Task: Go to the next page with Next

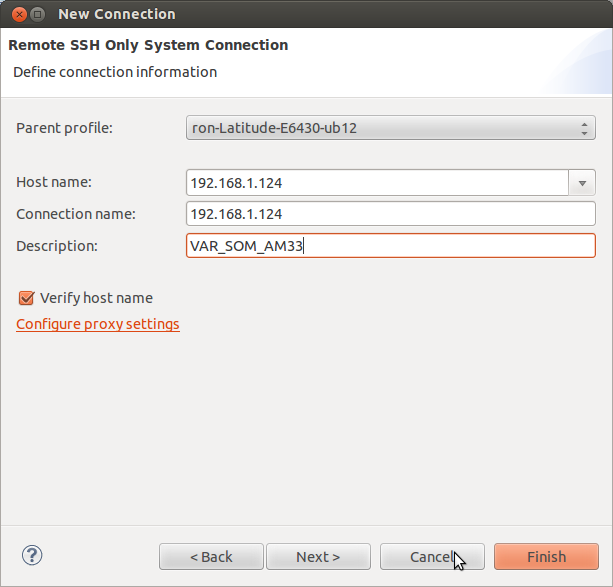Action: point(318,557)
